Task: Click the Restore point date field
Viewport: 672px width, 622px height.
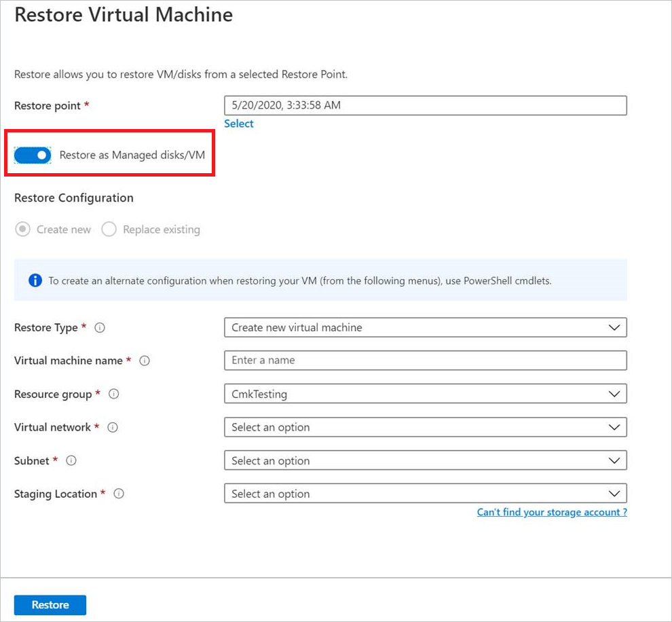Action: tap(425, 105)
